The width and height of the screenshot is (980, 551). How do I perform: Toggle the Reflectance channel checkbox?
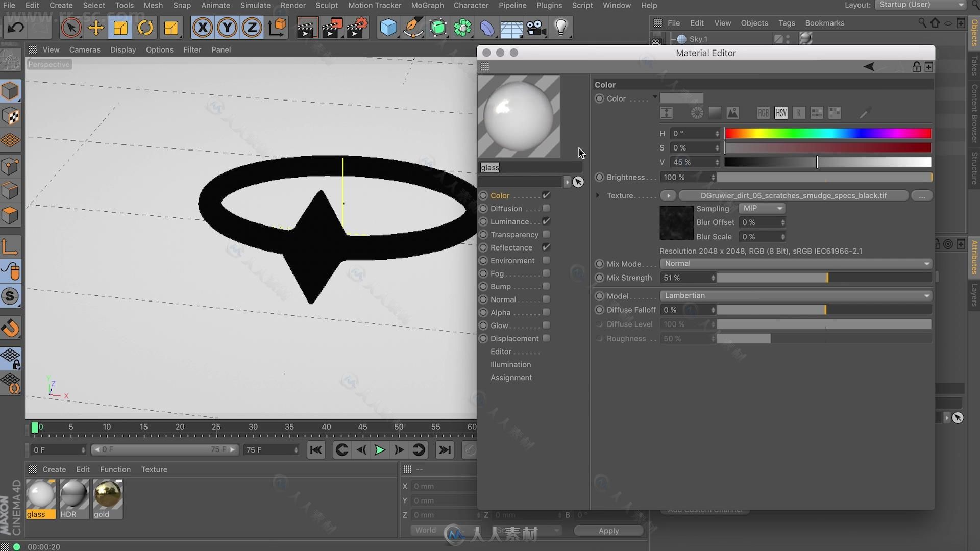546,247
